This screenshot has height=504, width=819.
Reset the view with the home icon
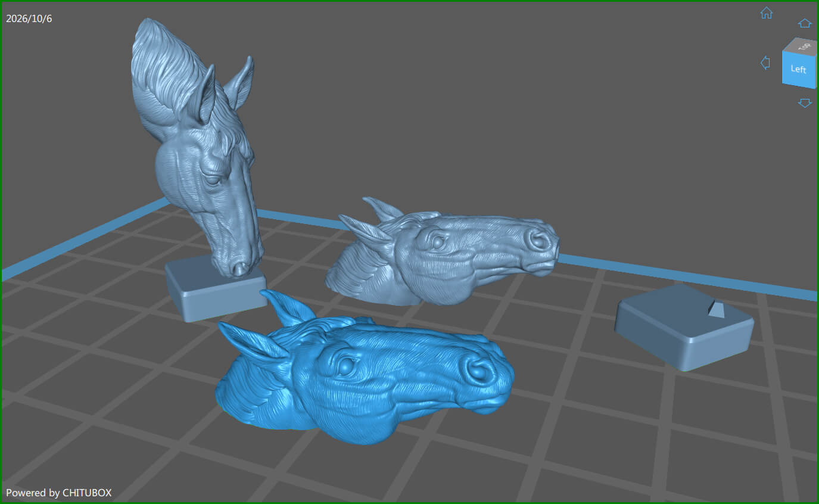[767, 13]
